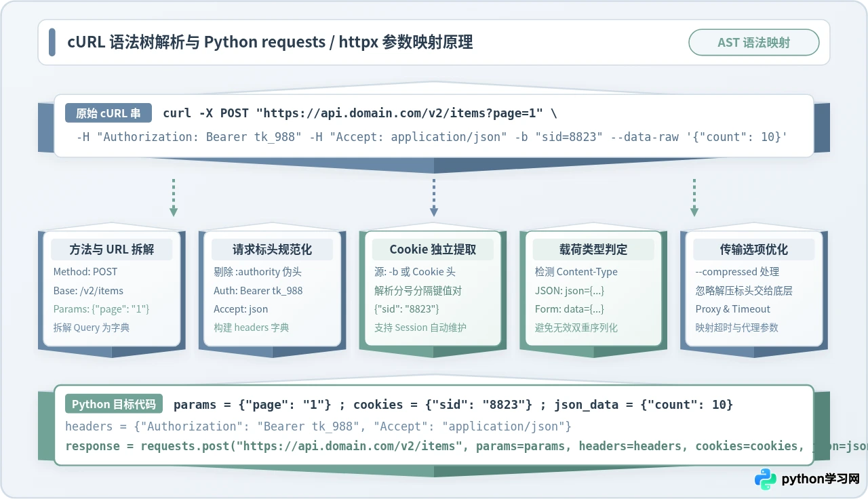Image resolution: width=868 pixels, height=499 pixels.
Task: Click the "Method: POST" line
Action: pyautogui.click(x=85, y=272)
